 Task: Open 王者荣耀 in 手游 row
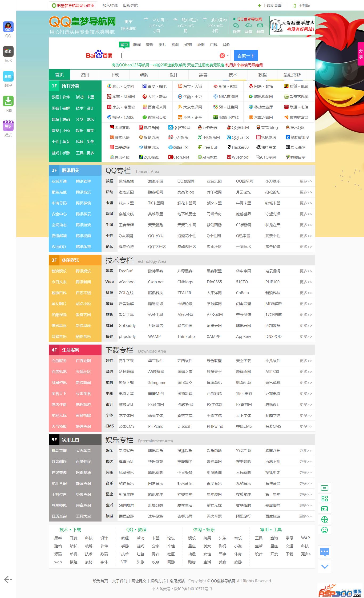point(126,225)
